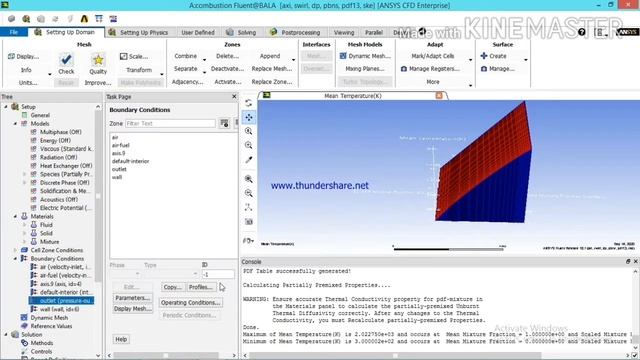This screenshot has height=360, width=640.
Task: Click the zone filter options icon
Action: click(224, 123)
